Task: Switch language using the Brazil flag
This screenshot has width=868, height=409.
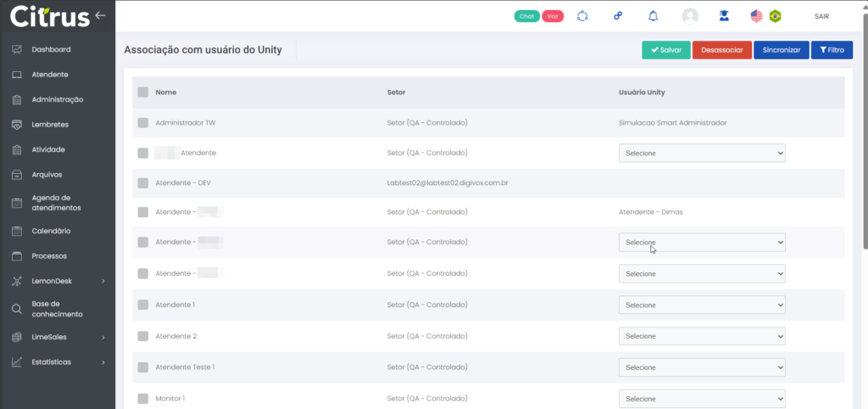Action: coord(775,16)
